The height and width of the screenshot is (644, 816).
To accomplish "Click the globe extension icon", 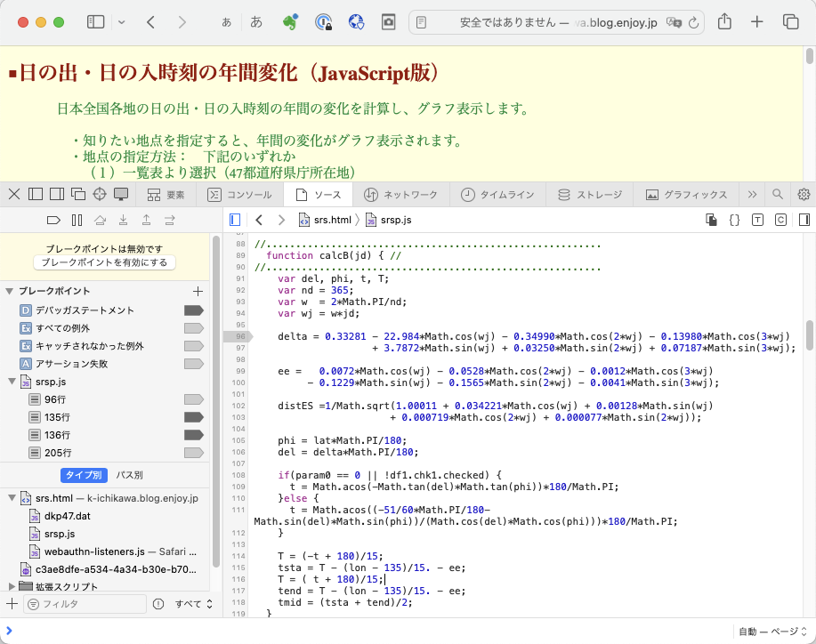I will pos(356,22).
